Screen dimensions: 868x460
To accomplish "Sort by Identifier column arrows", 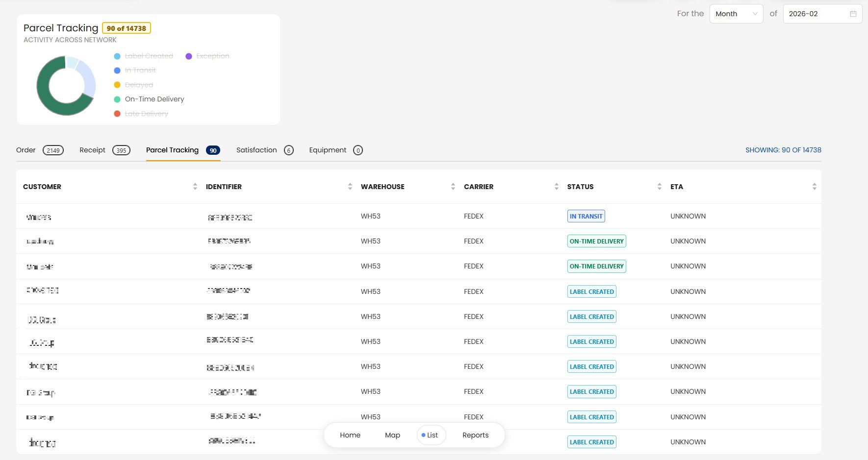I will [x=350, y=187].
